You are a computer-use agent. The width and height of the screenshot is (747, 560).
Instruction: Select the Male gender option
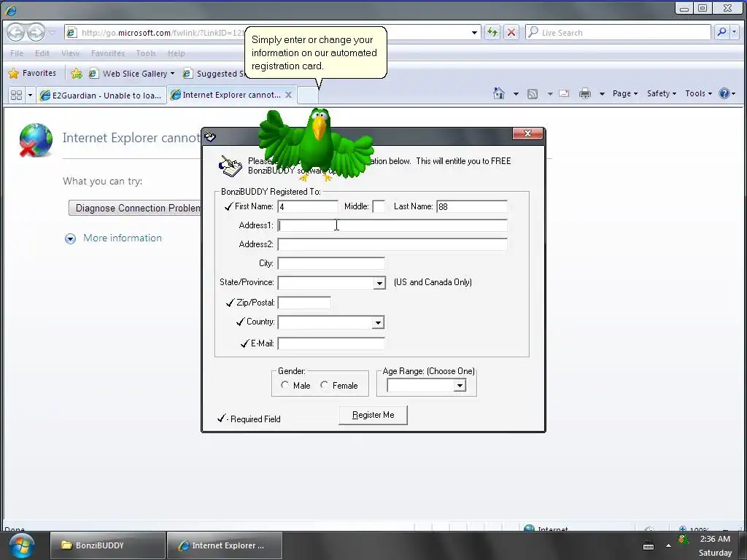click(285, 385)
